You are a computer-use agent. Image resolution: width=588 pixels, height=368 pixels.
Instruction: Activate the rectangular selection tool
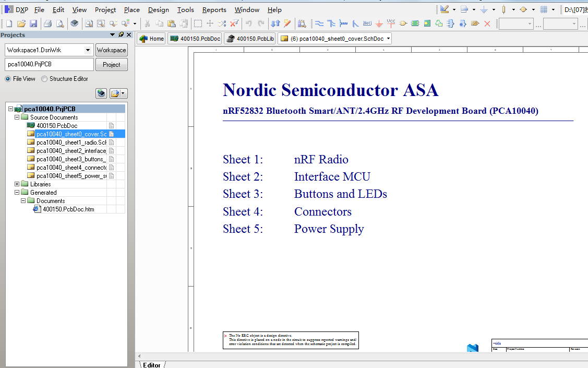coord(198,23)
